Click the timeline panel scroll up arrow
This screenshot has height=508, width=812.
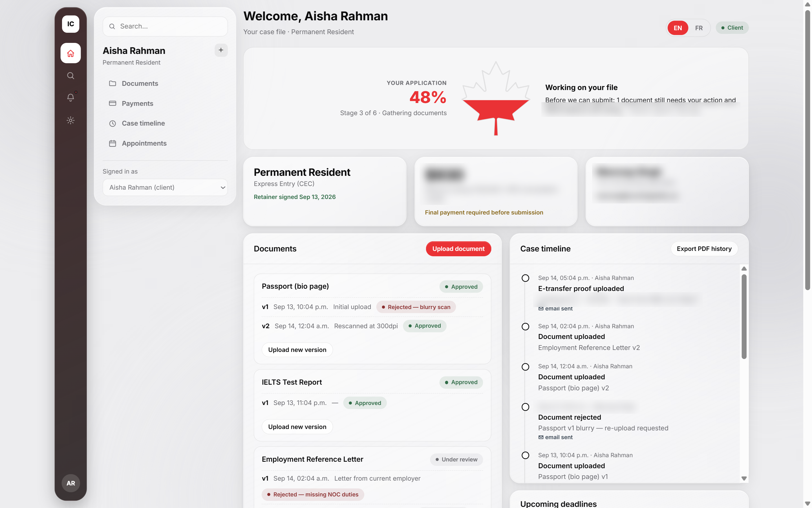[744, 268]
